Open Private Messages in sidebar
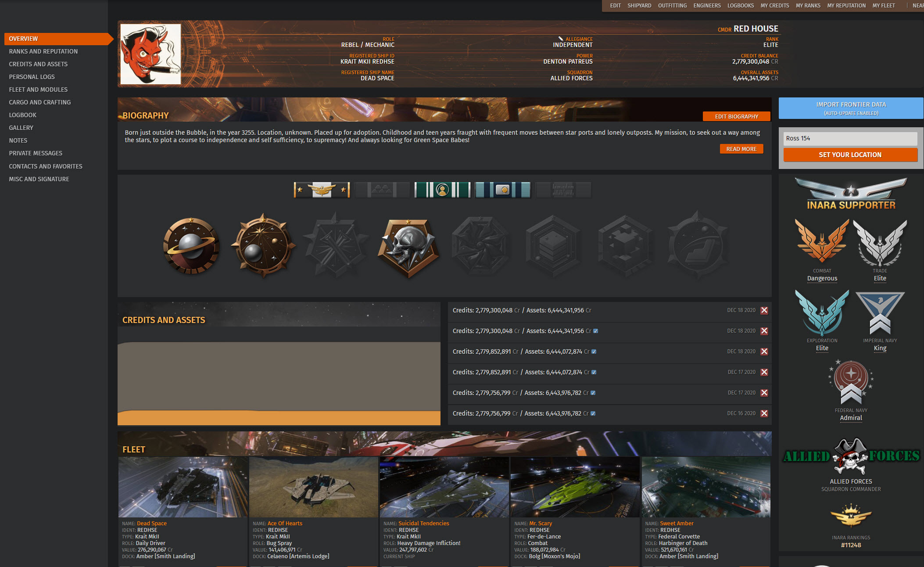The height and width of the screenshot is (567, 924). (x=36, y=153)
